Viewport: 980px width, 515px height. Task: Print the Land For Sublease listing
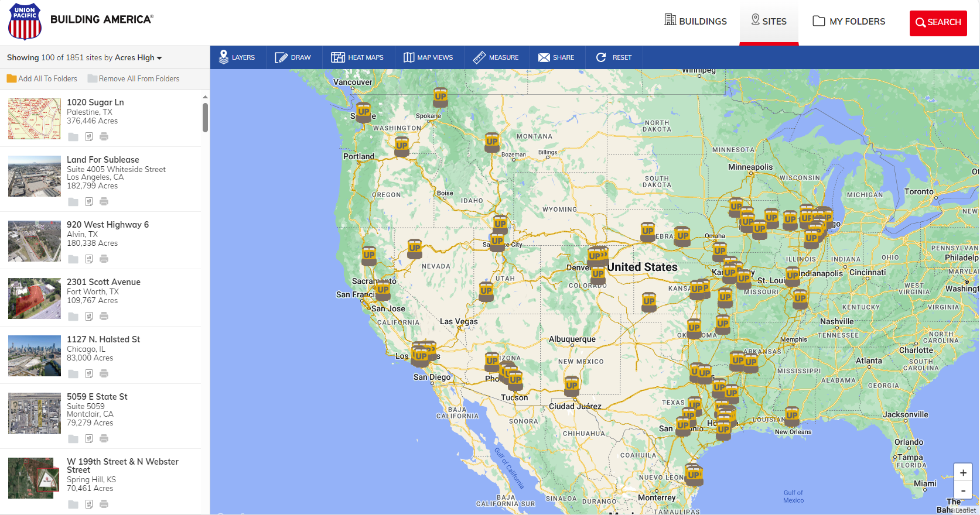pos(104,202)
